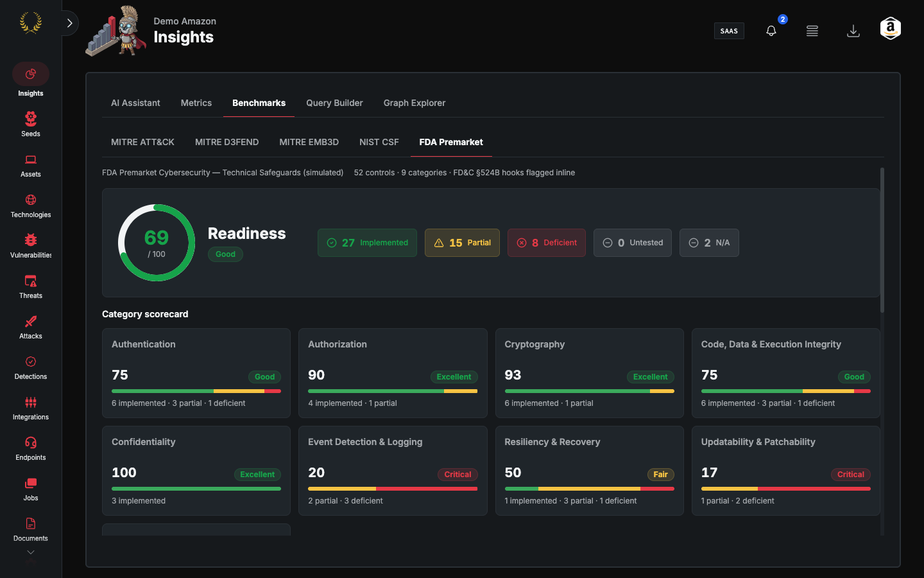This screenshot has height=578, width=924.
Task: Click Event Detection & Logging progress bar
Action: tap(393, 489)
